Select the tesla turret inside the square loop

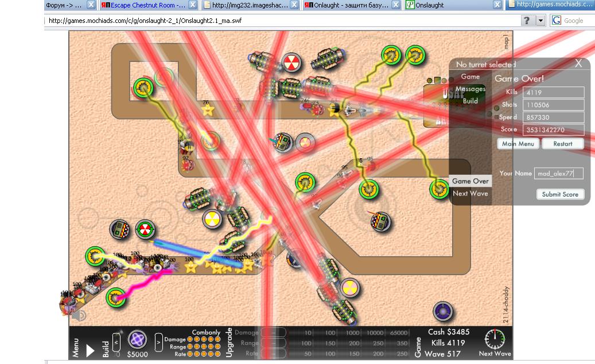(x=143, y=88)
